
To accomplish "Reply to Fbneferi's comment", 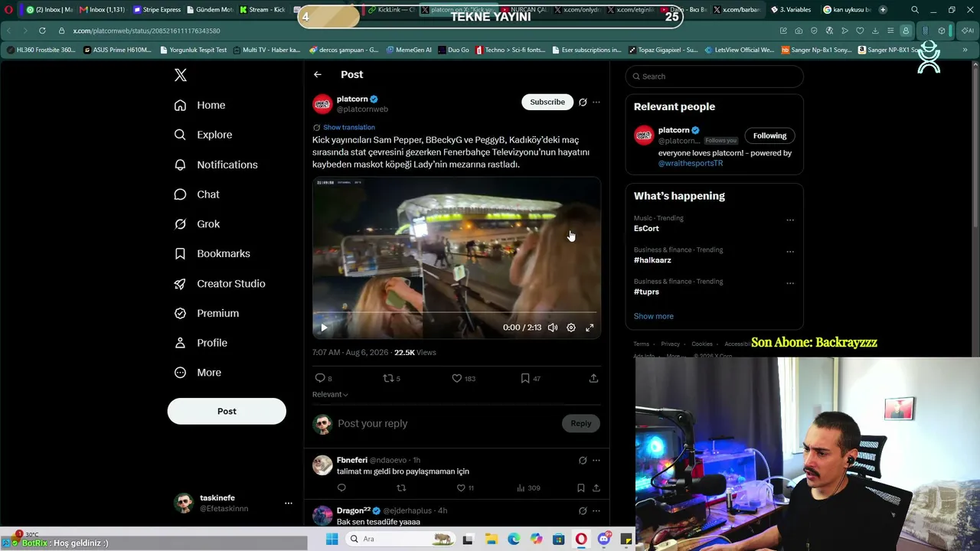I will [341, 487].
